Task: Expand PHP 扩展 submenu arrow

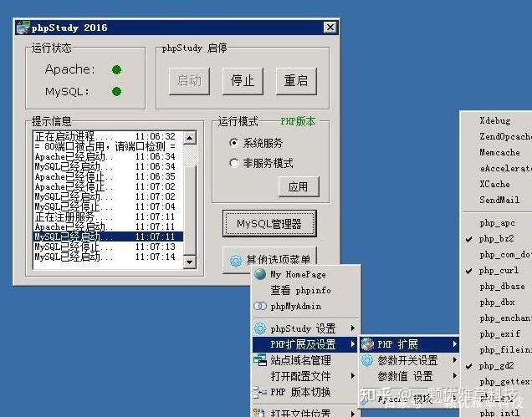Action: 455,344
